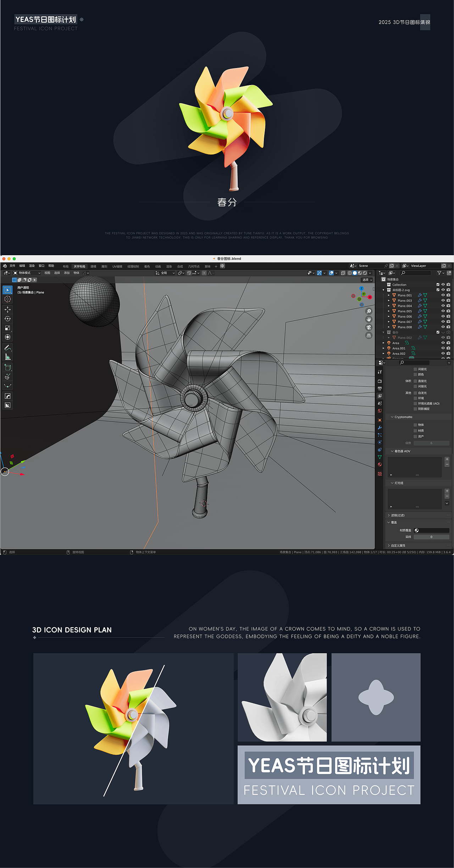Screen dimensions: 454x868
Task: Check Cryptomatte 物体 checkbox
Action: (415, 425)
